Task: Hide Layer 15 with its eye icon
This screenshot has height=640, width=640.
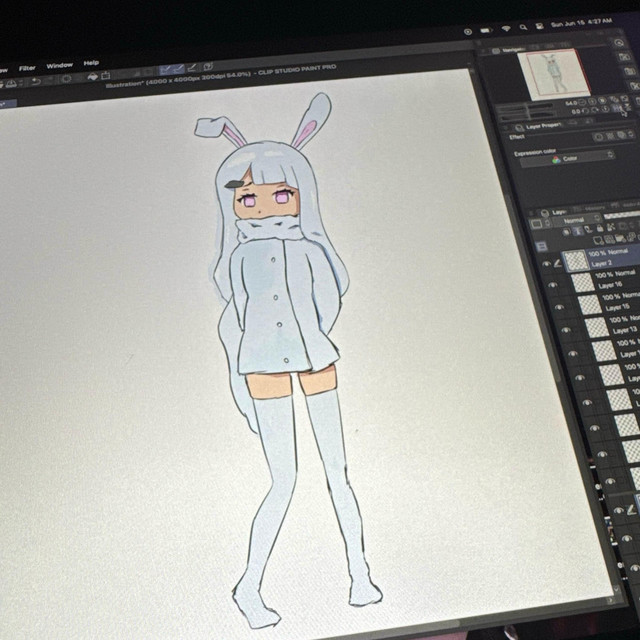Action: pos(559,307)
